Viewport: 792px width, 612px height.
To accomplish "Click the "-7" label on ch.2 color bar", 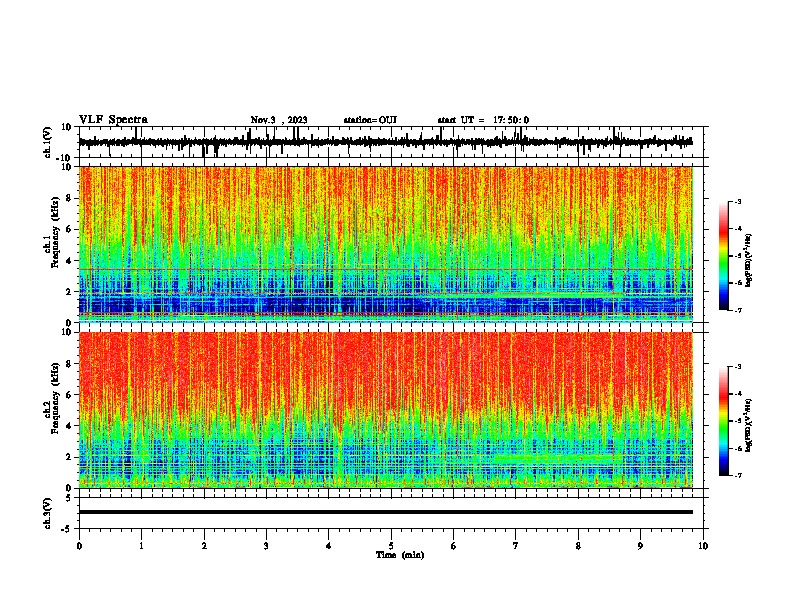I will [737, 475].
